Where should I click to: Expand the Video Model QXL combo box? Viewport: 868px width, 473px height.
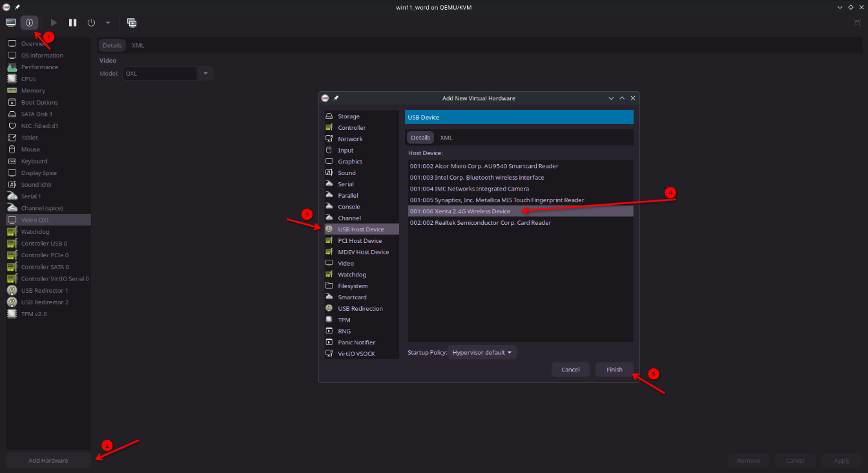tap(205, 74)
